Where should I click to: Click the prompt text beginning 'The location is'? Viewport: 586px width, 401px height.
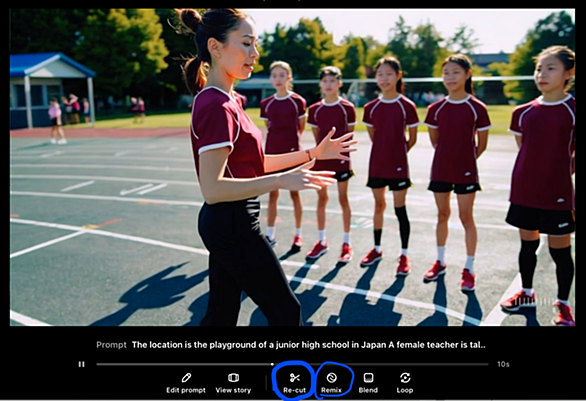(x=308, y=345)
